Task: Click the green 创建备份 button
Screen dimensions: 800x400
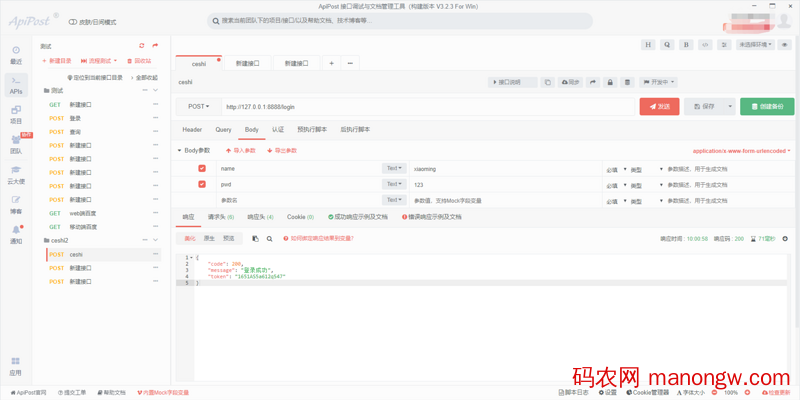Action: pos(767,107)
